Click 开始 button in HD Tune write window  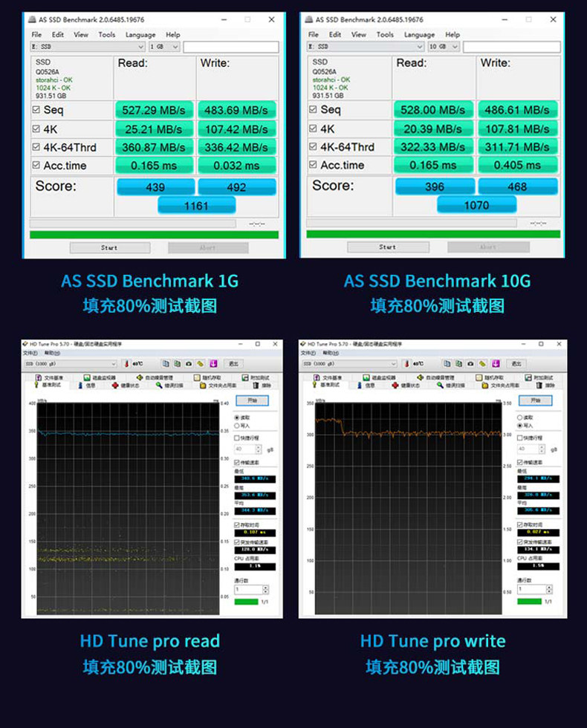[x=536, y=400]
